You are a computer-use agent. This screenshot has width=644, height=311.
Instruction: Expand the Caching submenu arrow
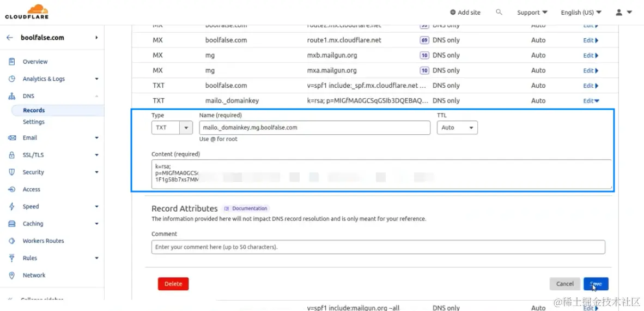[x=96, y=224]
